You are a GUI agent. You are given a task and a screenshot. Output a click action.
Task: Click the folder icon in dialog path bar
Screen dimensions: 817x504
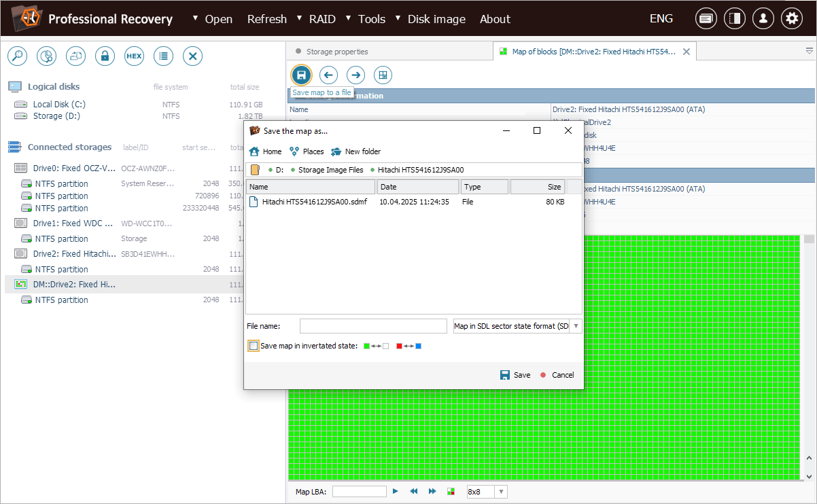(255, 170)
